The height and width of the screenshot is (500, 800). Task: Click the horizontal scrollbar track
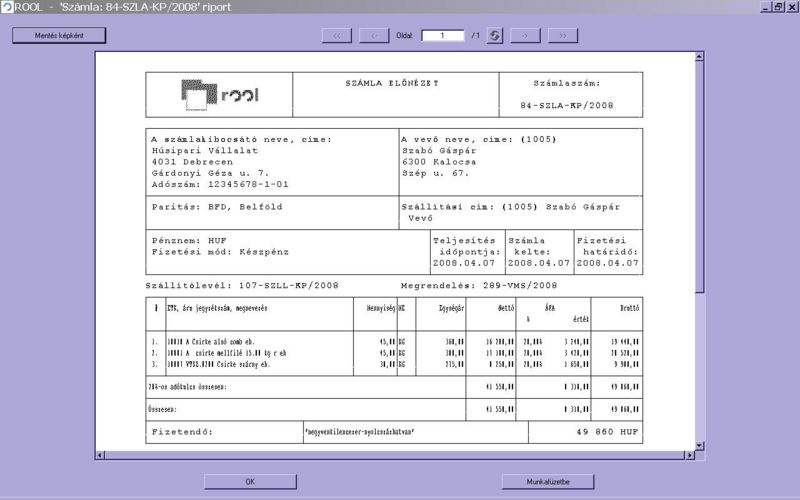(400, 455)
